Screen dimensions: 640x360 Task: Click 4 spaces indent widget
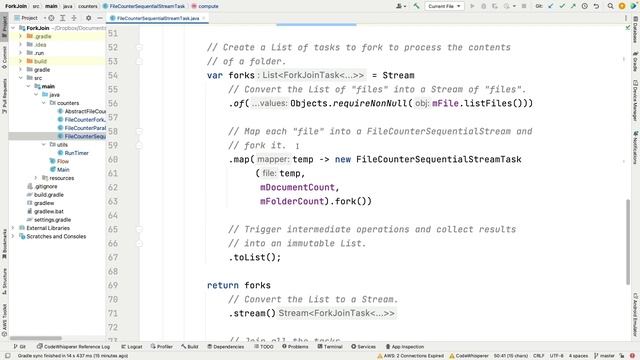[x=578, y=356]
